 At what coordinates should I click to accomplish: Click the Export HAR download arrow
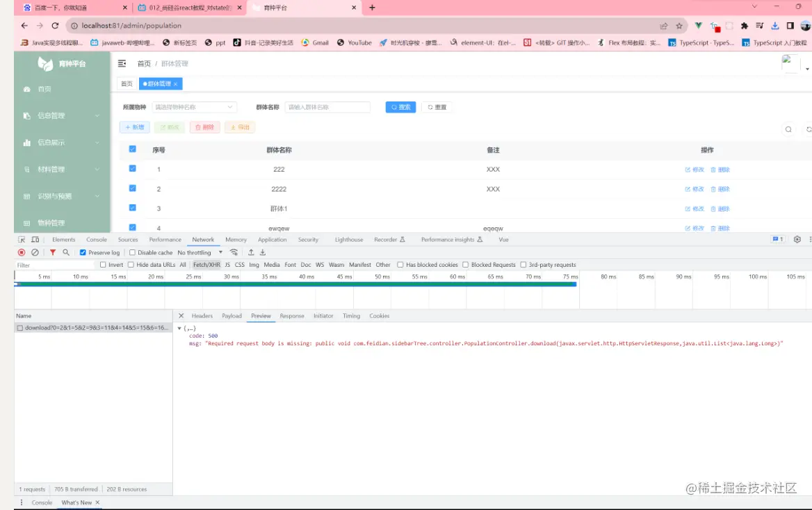click(x=263, y=252)
